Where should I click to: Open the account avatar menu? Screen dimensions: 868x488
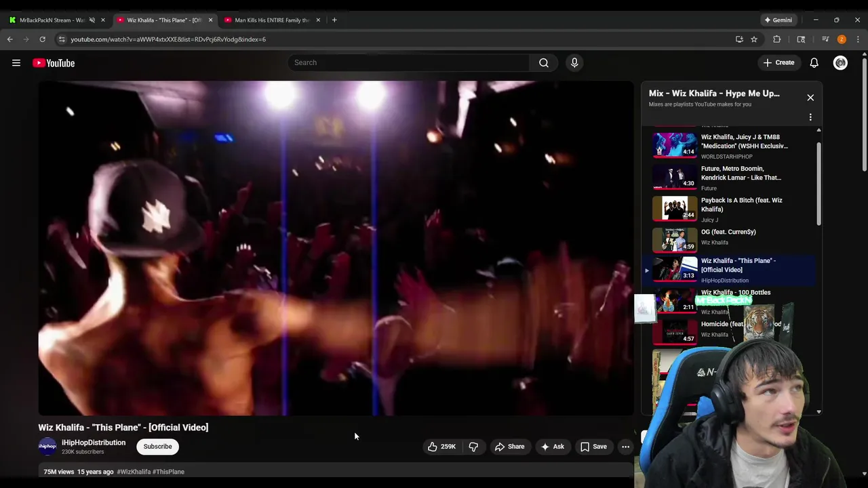[x=840, y=63]
